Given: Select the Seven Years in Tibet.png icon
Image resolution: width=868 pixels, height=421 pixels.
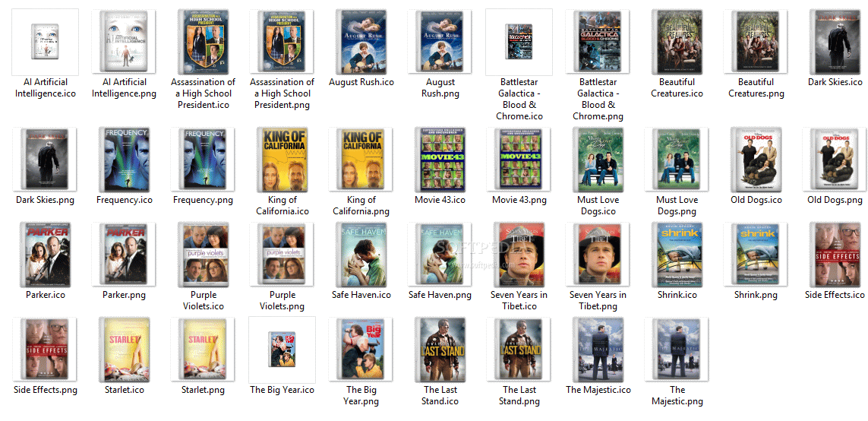Looking at the screenshot, I should (598, 255).
